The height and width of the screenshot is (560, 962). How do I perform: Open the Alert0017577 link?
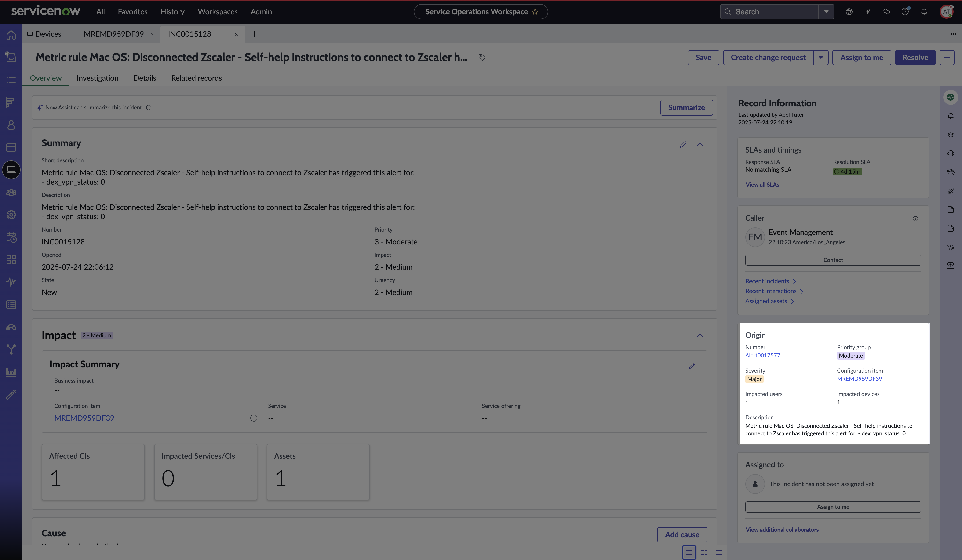[762, 355]
